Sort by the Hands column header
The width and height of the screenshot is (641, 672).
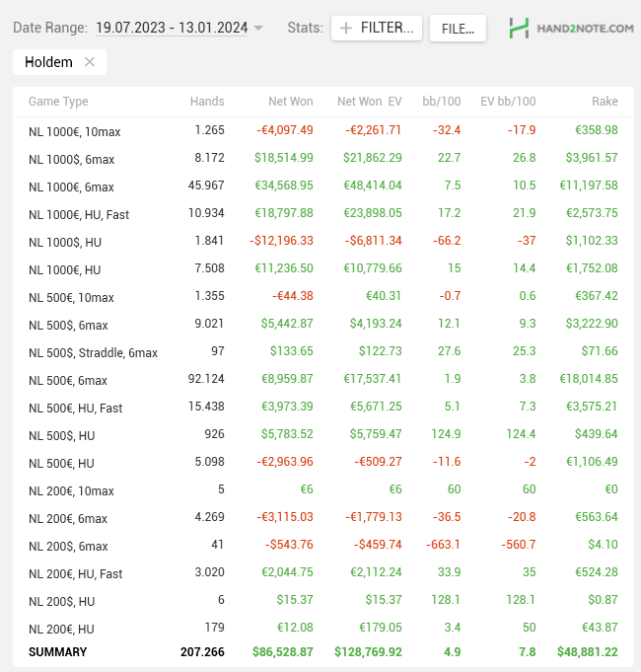(x=207, y=101)
